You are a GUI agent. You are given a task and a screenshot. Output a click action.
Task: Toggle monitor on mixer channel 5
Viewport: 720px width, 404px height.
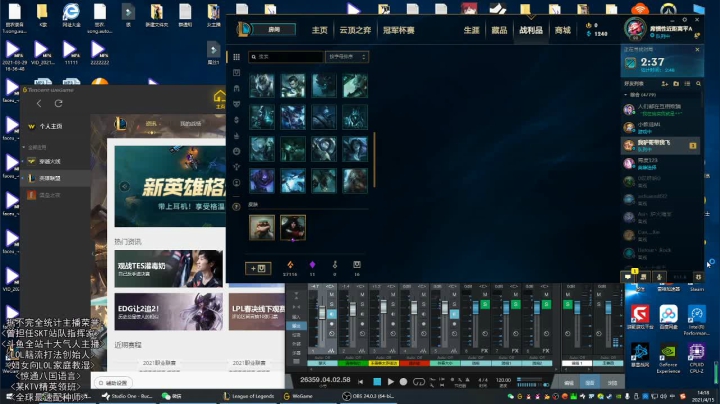pos(454,314)
